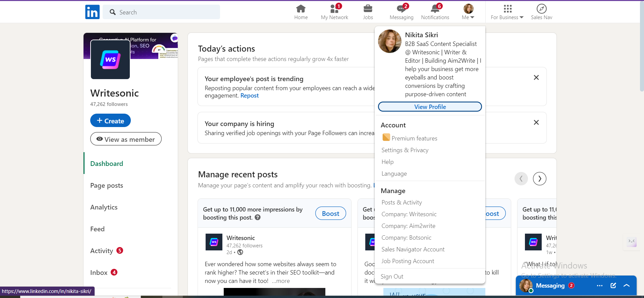Viewport: 644px width, 298px height.
Task: Open Feed in sidebar
Action: (97, 229)
